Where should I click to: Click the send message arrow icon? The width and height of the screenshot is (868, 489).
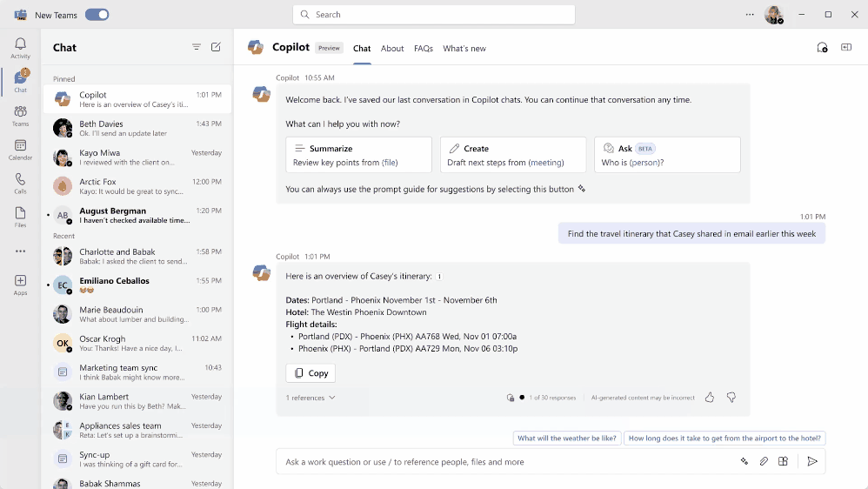pyautogui.click(x=811, y=462)
